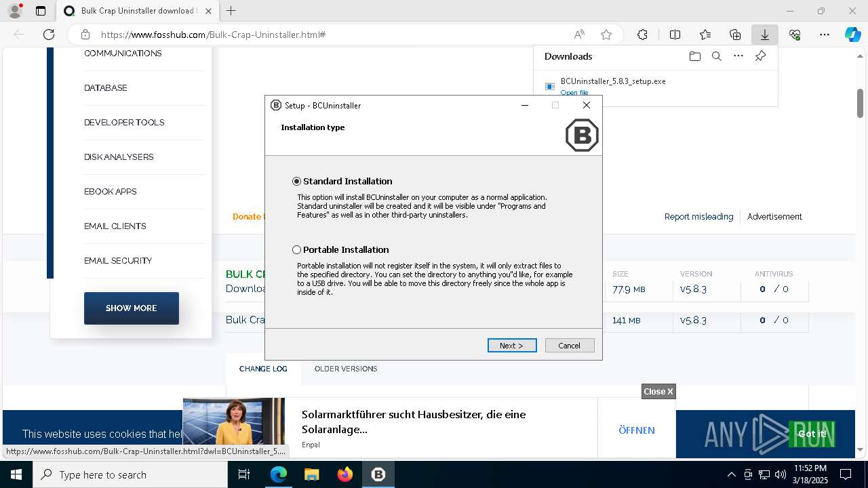Show hidden tray icons chevron
This screenshot has height=488, width=868.
[x=731, y=474]
